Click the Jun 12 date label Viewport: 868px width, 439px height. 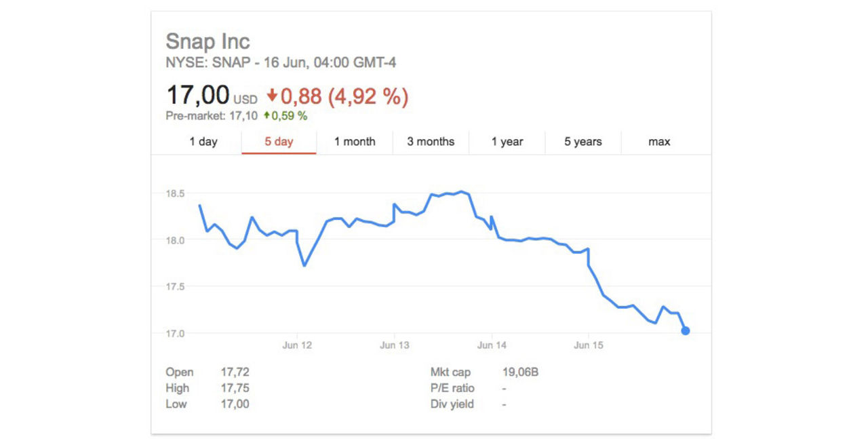click(x=297, y=345)
